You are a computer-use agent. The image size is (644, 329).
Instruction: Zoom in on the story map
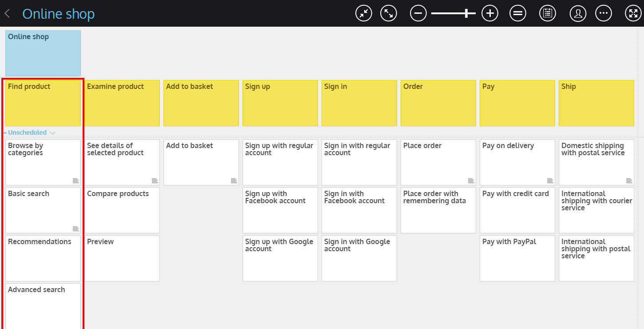point(490,13)
